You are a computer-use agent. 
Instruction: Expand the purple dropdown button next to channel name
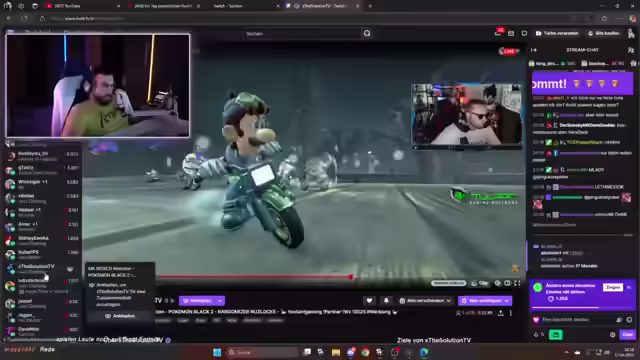tap(220, 301)
